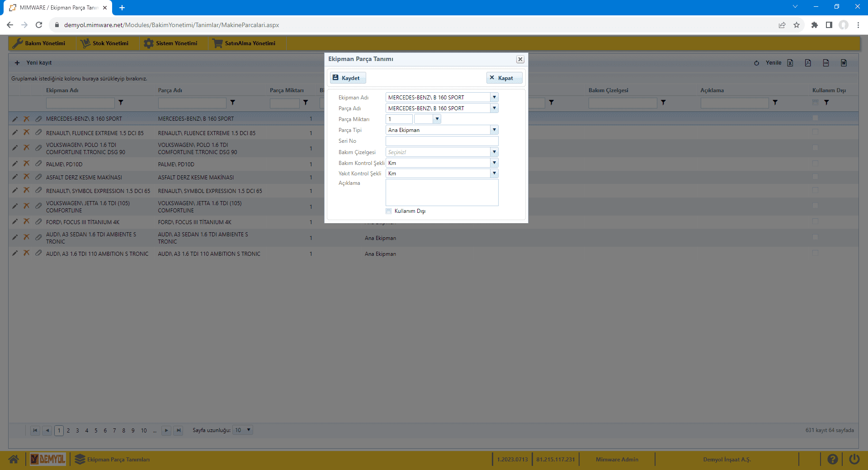Toggle Kullanım Dışı column filter checkbox

point(815,103)
